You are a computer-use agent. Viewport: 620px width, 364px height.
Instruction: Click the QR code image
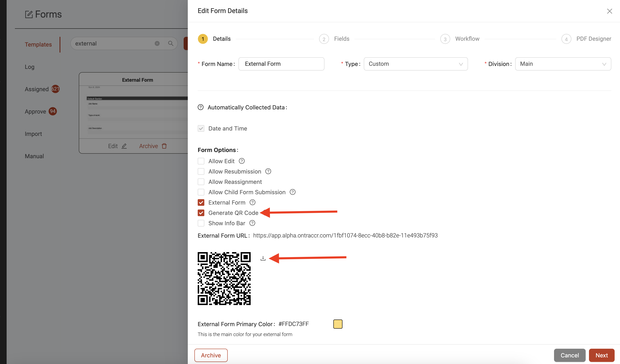coord(224,279)
